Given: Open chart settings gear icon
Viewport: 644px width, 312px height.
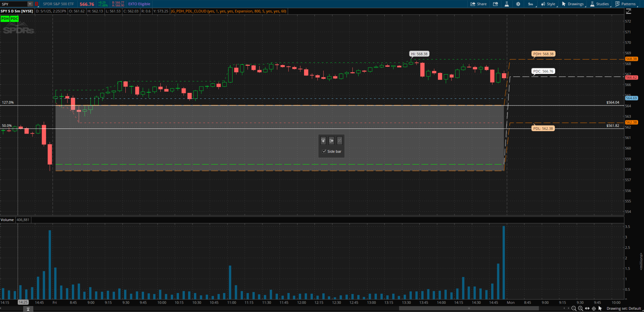Looking at the screenshot, I should click(x=518, y=4).
